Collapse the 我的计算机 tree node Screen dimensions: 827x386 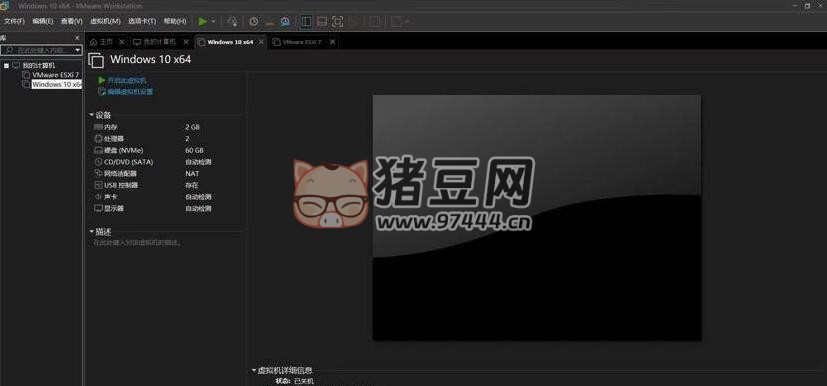click(6, 66)
